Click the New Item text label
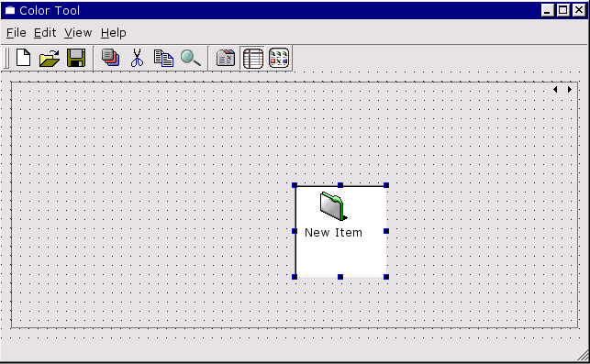Image resolution: width=590 pixels, height=364 pixels. coord(333,233)
